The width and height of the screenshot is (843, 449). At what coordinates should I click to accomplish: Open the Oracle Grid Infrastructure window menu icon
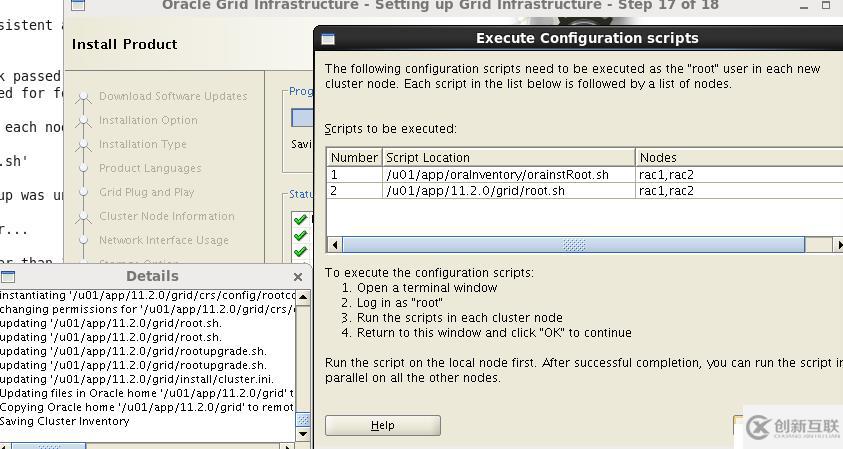tap(78, 5)
